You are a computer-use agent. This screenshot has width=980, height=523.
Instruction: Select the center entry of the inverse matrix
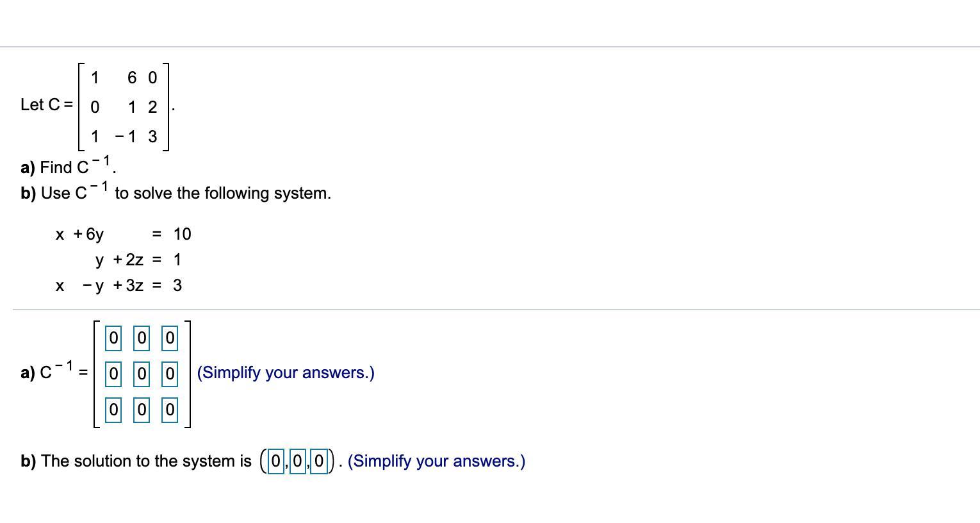click(x=142, y=373)
